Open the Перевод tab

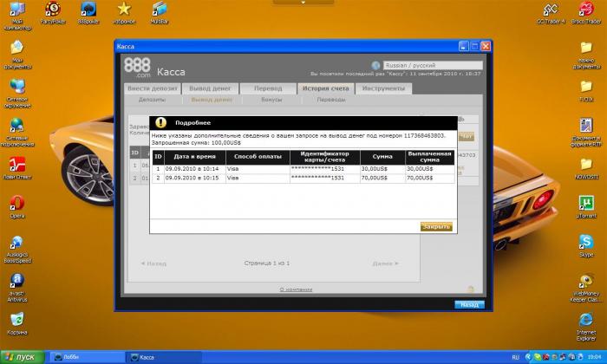[x=268, y=88]
